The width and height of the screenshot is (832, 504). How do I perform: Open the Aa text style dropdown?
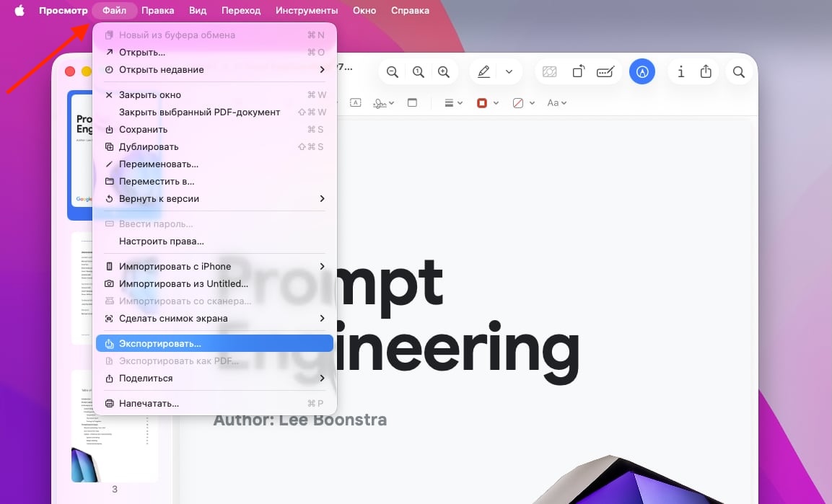pos(556,103)
